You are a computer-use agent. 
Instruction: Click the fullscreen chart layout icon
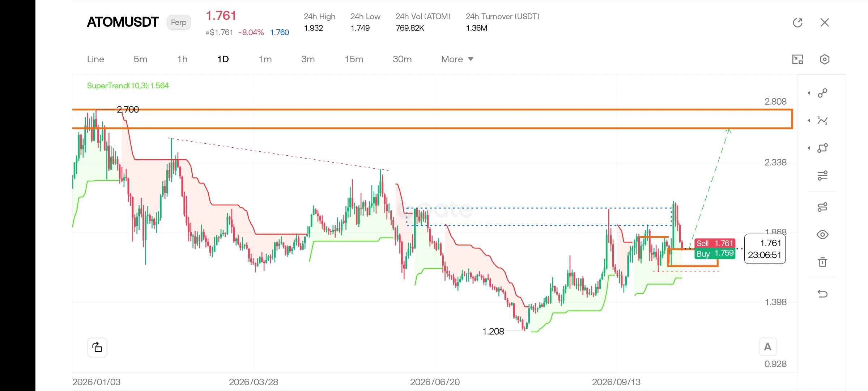[x=797, y=59]
